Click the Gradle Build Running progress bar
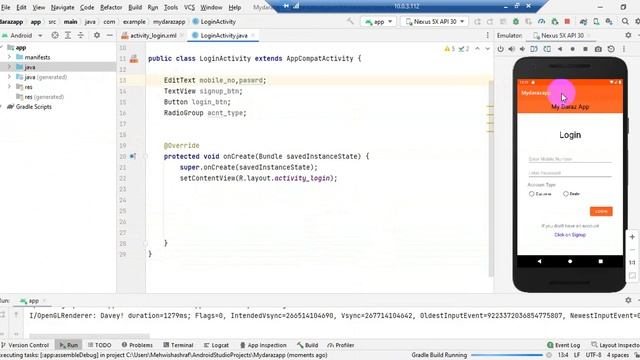Image resolution: width=640 pixels, height=360 pixels. tap(507, 355)
